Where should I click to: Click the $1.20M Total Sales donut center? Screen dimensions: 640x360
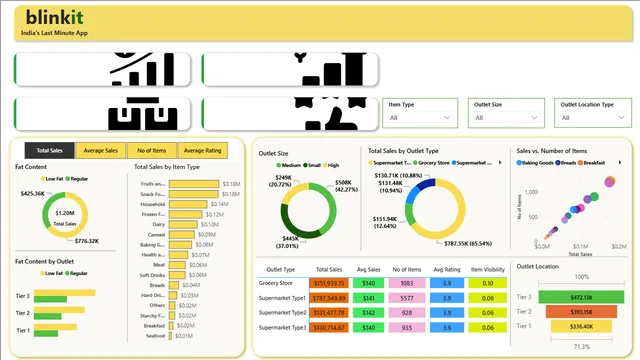(65, 213)
